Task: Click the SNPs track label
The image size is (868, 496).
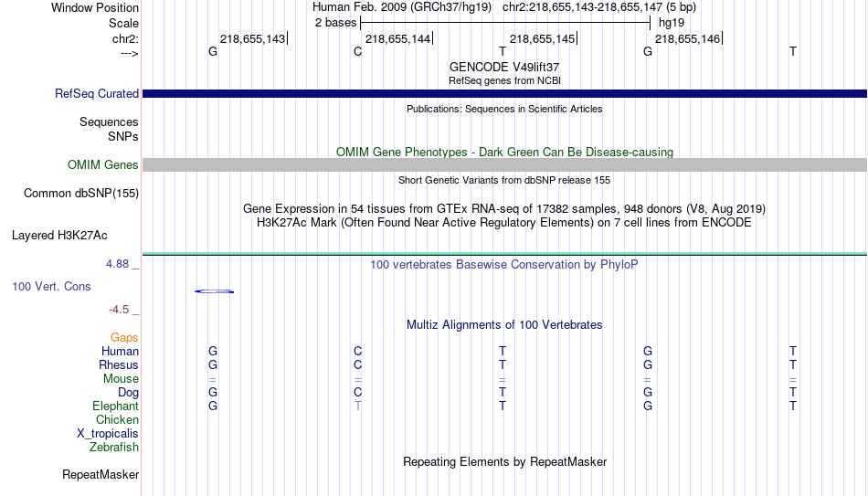Action: pos(123,136)
